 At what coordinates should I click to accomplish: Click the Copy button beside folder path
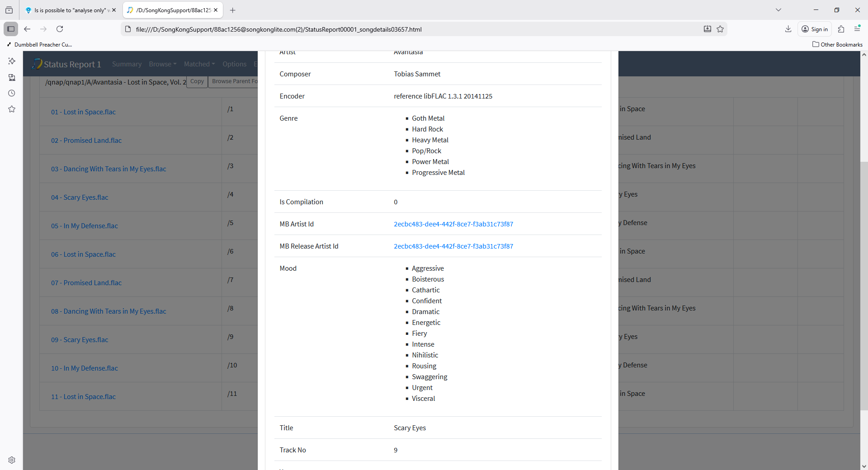(197, 81)
